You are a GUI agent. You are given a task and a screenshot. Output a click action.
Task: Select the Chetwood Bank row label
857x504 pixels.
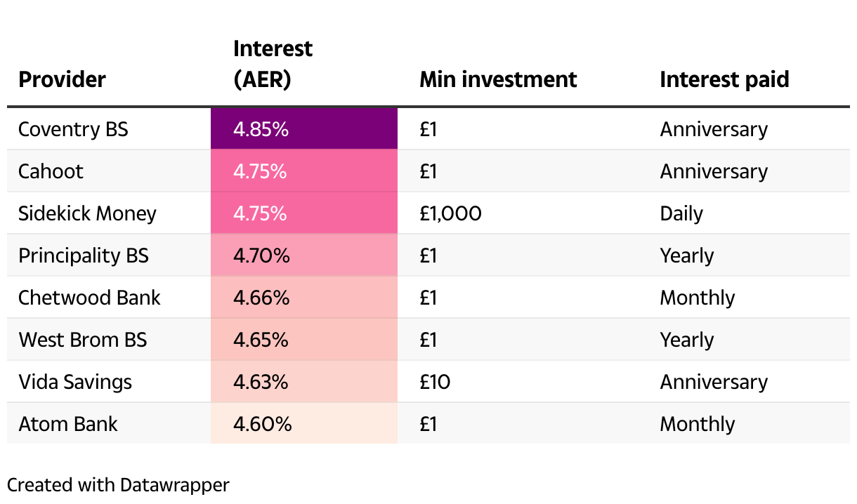coord(89,298)
